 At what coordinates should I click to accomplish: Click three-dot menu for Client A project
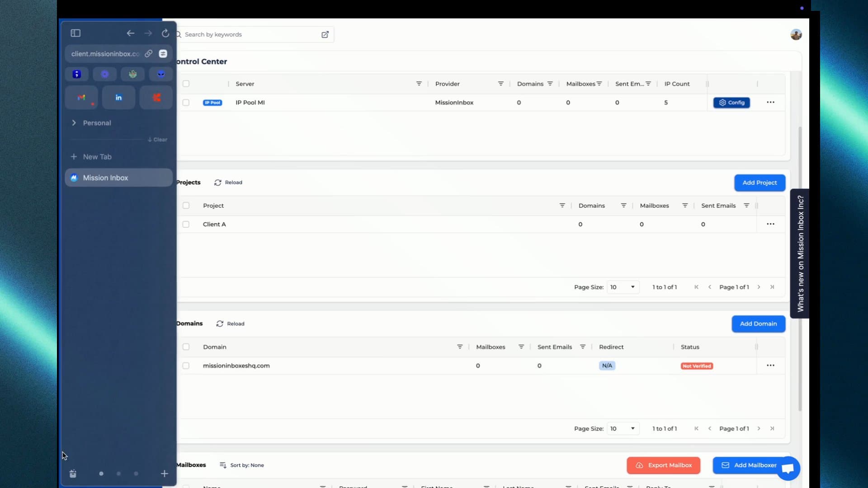770,224
